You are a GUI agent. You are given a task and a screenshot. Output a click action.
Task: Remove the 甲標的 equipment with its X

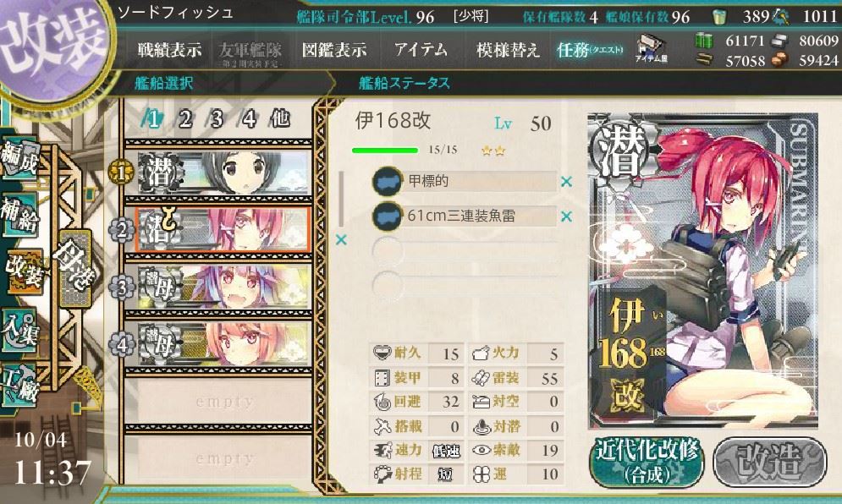tap(566, 182)
